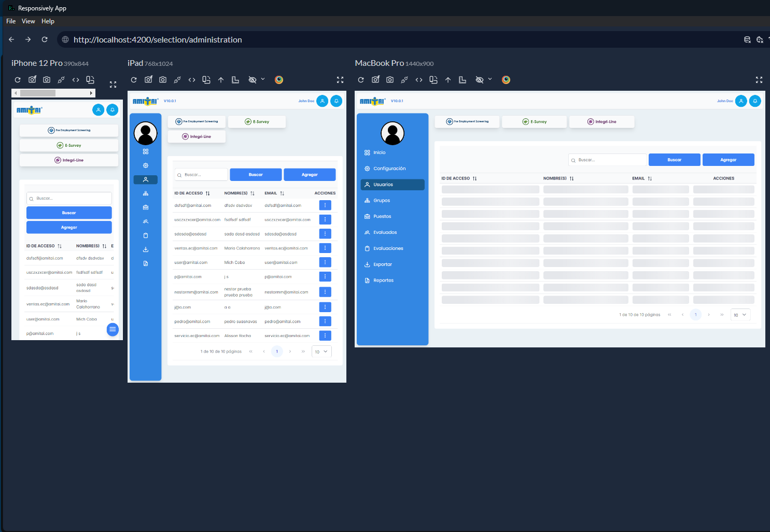The image size is (770, 532).
Task: Click the iPhone preview horizontal scrollbar thumb
Action: 38,93
